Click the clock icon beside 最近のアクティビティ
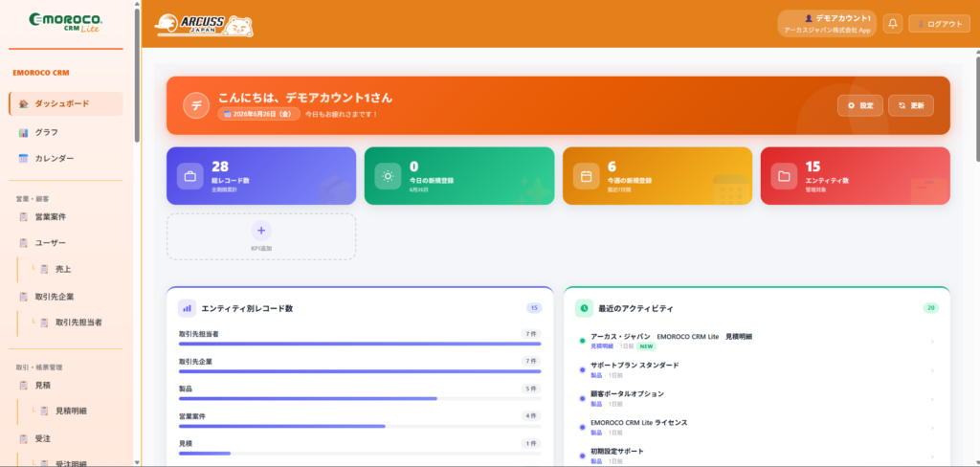The width and height of the screenshot is (980, 467). [x=584, y=308]
